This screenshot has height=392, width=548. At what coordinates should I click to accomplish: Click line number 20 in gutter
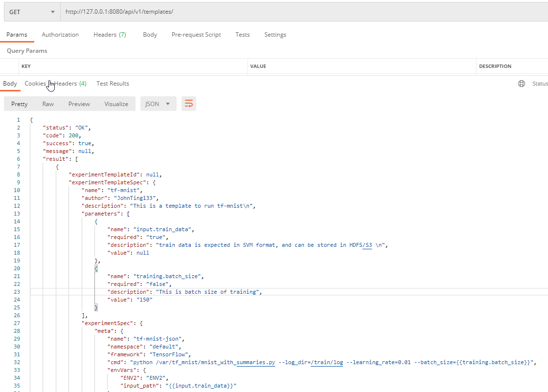tap(17, 268)
